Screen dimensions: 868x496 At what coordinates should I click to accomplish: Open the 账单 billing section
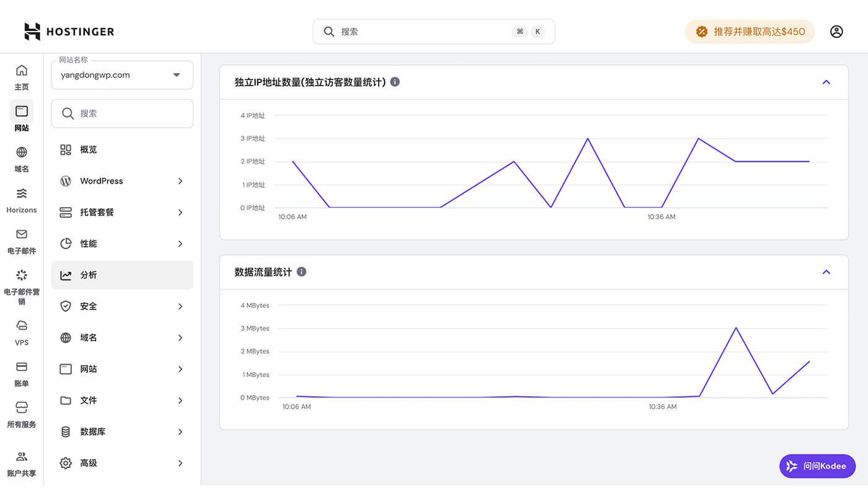(x=21, y=372)
